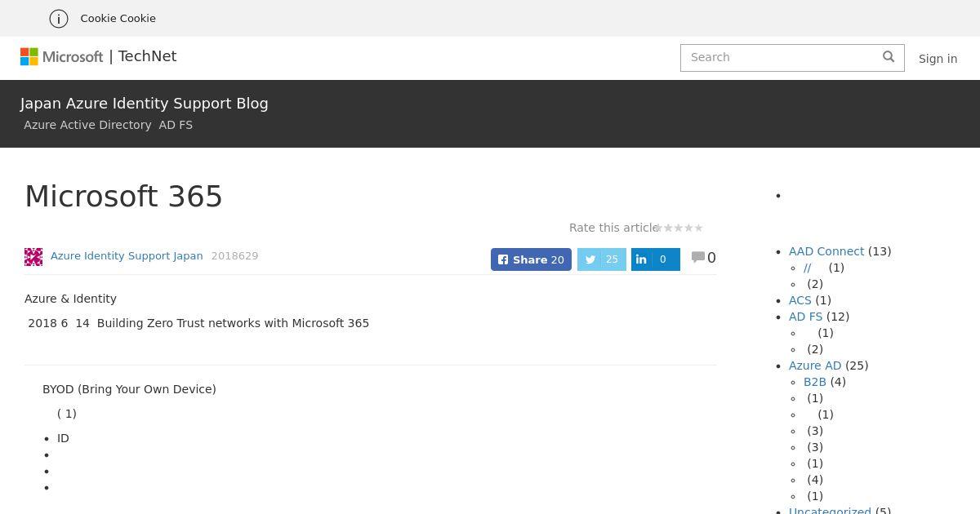This screenshot has width=980, height=514.
Task: Click the BYOD (Bring Your Own Device) text
Action: [129, 389]
